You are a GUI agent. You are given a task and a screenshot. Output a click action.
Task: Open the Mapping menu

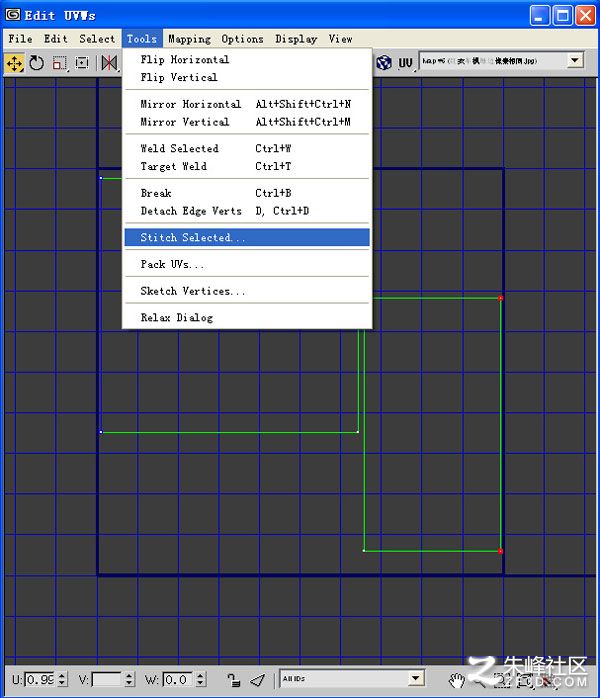pos(190,39)
